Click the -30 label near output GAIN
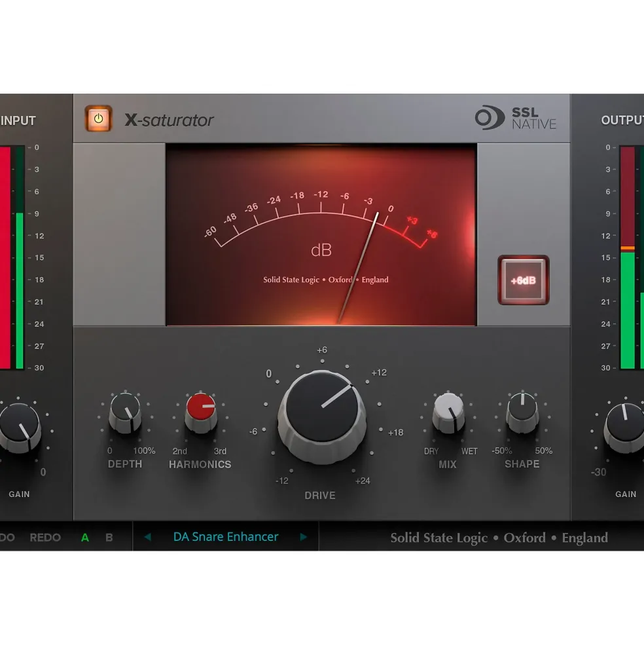 tap(598, 472)
